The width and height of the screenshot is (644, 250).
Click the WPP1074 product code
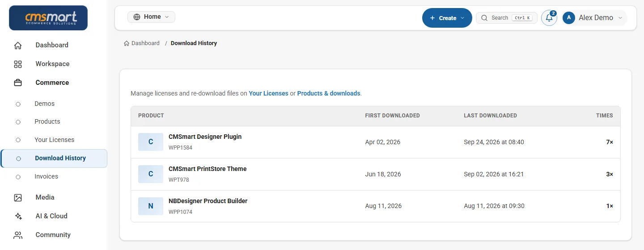coord(180,212)
